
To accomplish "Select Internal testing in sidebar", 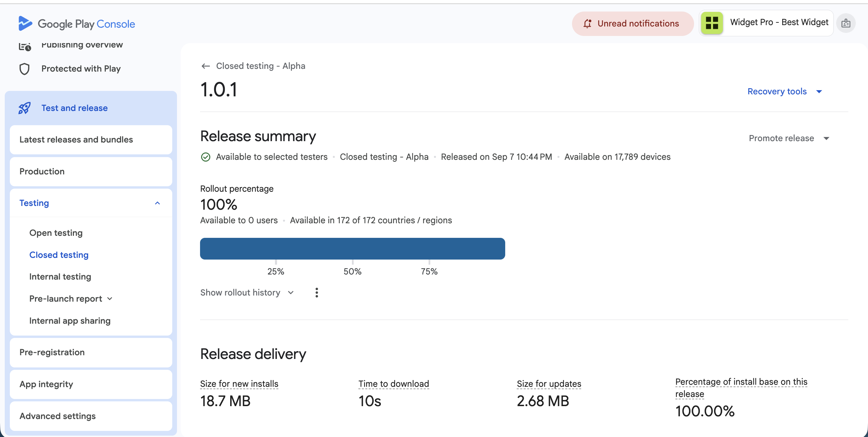I will click(x=60, y=277).
